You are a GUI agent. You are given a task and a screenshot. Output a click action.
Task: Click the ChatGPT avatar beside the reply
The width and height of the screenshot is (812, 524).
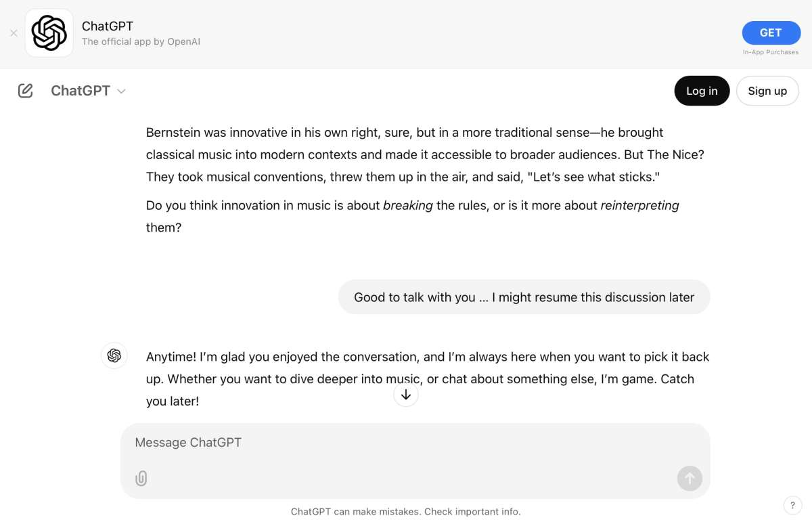114,355
